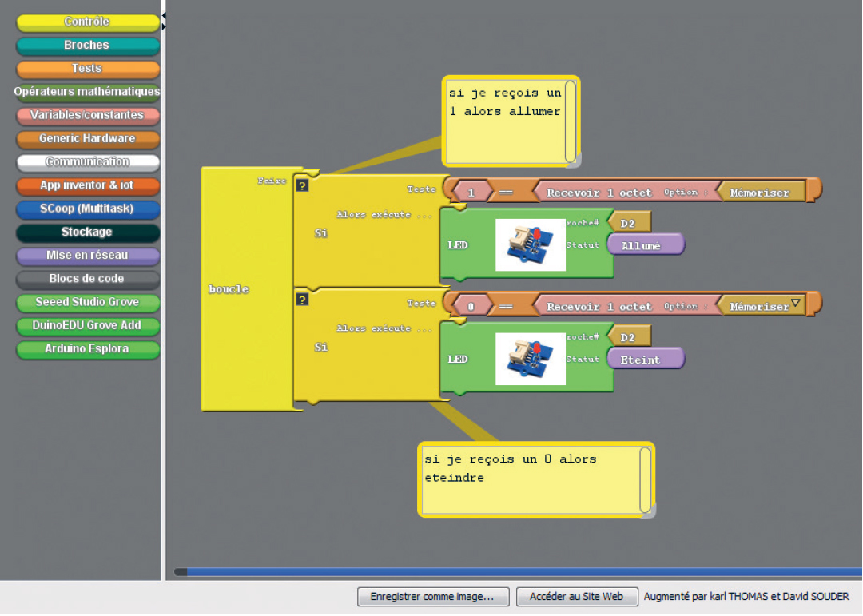Open Blocs de code category

click(88, 279)
